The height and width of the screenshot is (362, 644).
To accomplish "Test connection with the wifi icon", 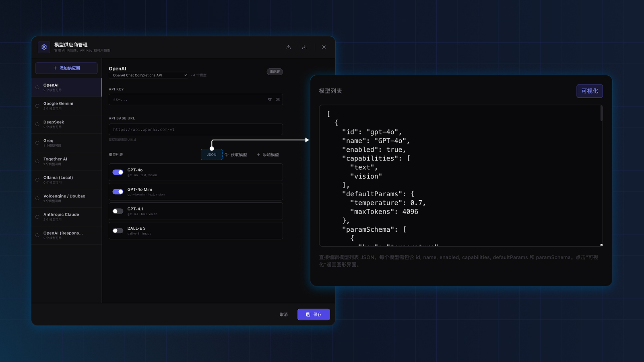I will point(270,99).
